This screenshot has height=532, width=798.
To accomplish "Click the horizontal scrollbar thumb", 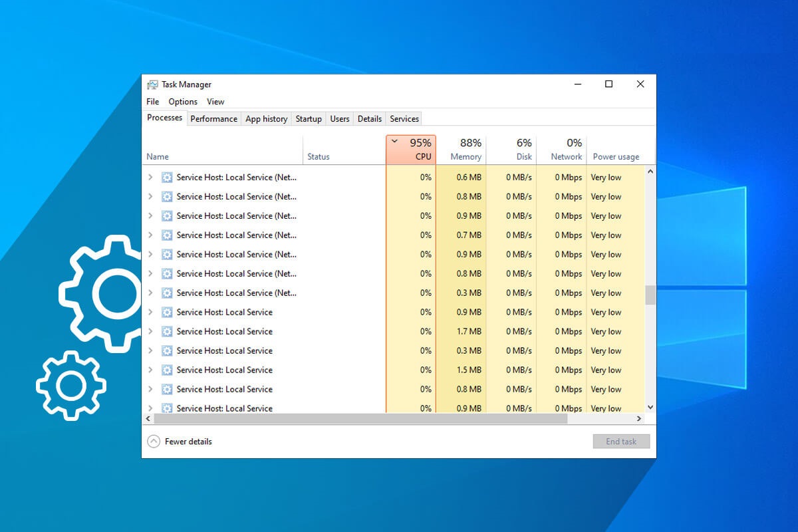I will pyautogui.click(x=360, y=418).
